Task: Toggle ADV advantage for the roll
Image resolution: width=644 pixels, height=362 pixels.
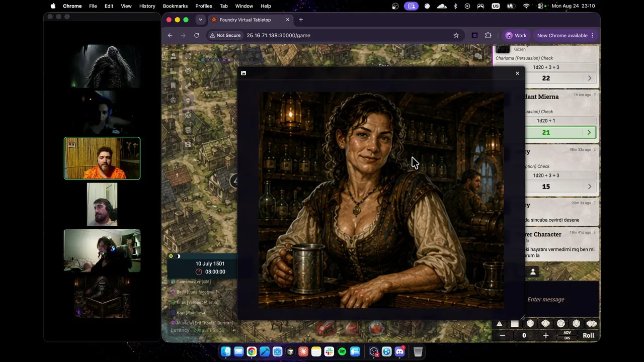Action: coord(567,333)
